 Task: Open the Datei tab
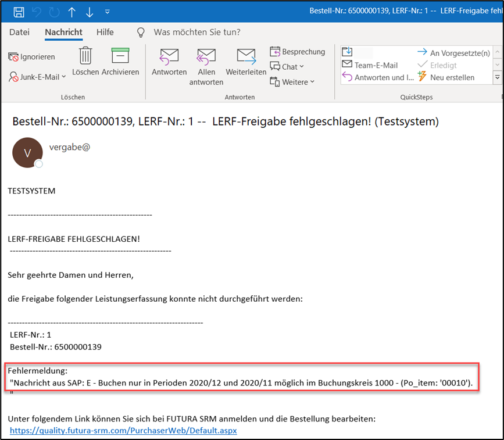click(19, 32)
